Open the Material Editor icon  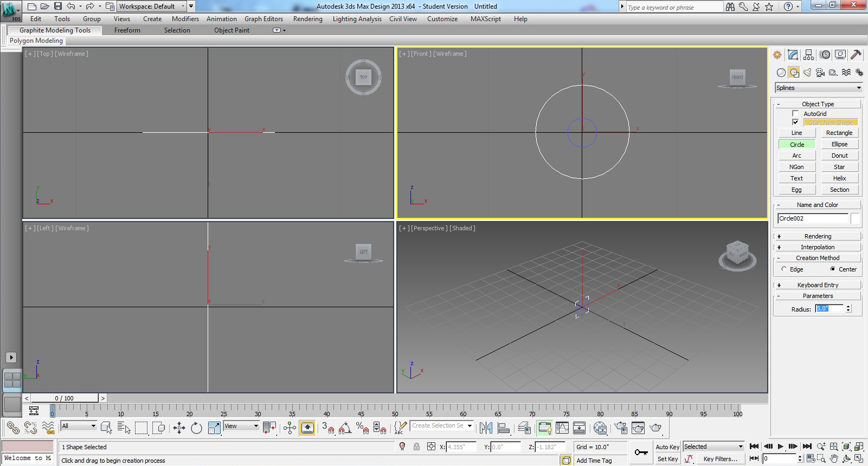[x=600, y=428]
